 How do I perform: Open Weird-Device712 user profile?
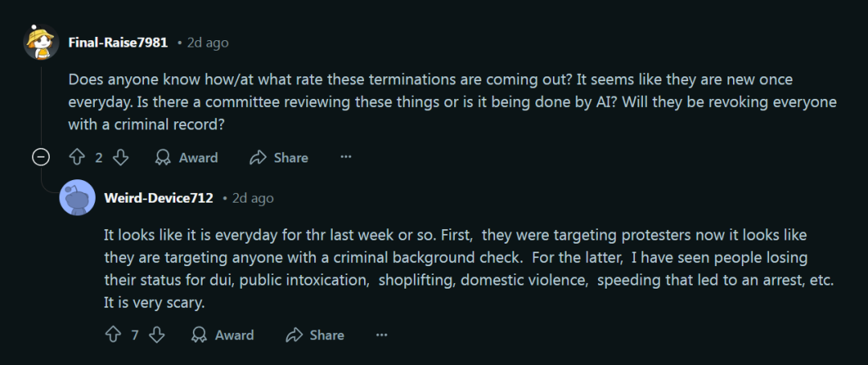click(x=158, y=199)
